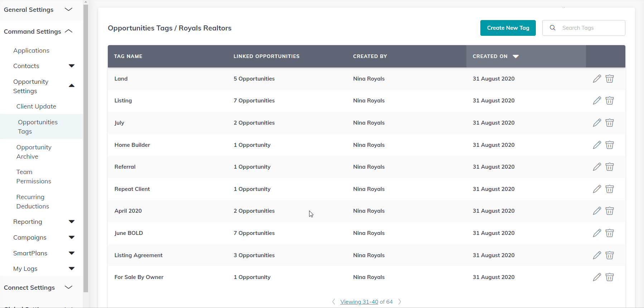
Task: Expand Reporting submenu arrow
Action: pyautogui.click(x=72, y=222)
